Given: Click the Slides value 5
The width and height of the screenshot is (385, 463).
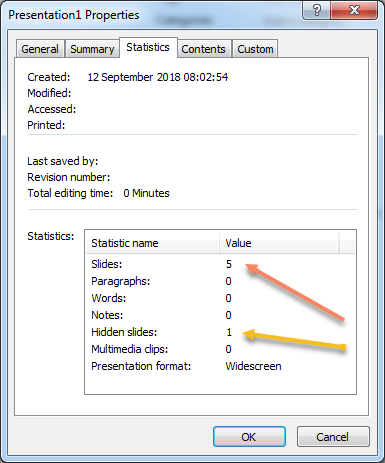Looking at the screenshot, I should pos(229,264).
